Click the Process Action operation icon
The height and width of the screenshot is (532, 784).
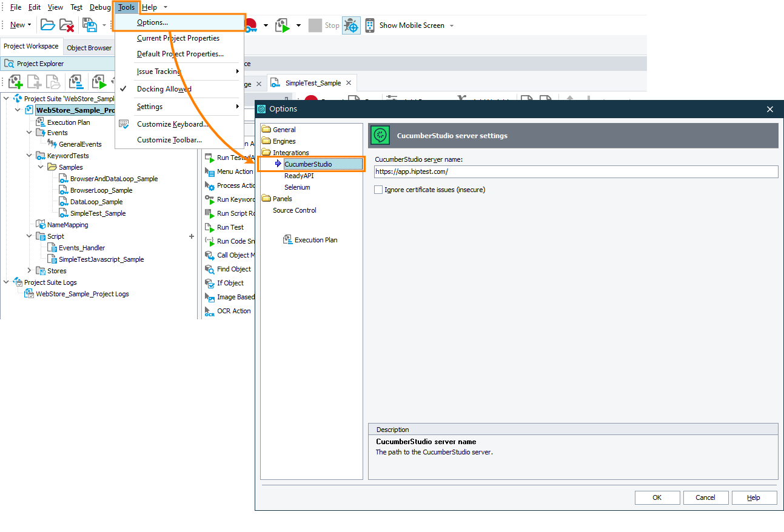[209, 186]
